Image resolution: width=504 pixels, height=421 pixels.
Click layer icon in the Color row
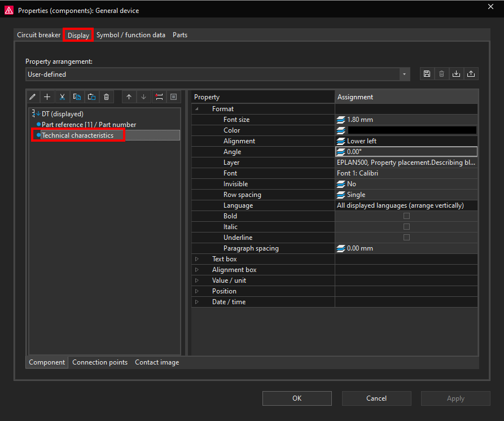point(341,130)
